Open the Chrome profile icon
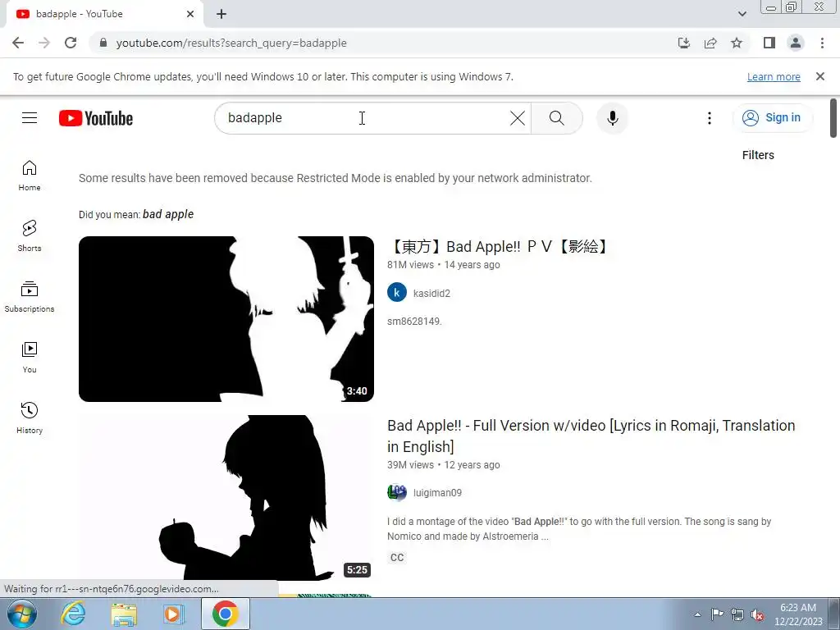 796,43
